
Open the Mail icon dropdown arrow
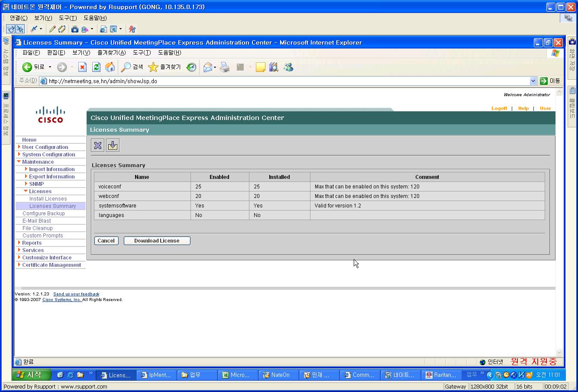(x=215, y=67)
